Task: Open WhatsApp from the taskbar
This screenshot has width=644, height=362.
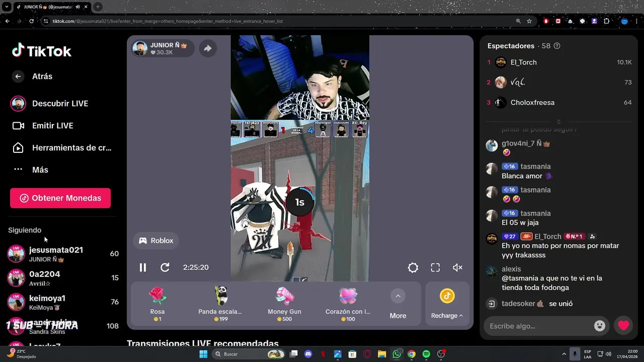Action: tap(397, 354)
